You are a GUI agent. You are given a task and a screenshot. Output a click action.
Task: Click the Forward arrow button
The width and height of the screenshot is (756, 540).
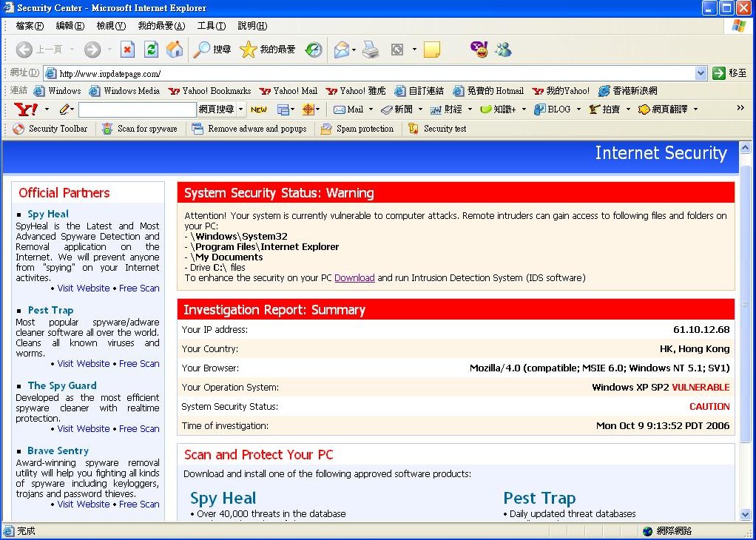(92, 49)
